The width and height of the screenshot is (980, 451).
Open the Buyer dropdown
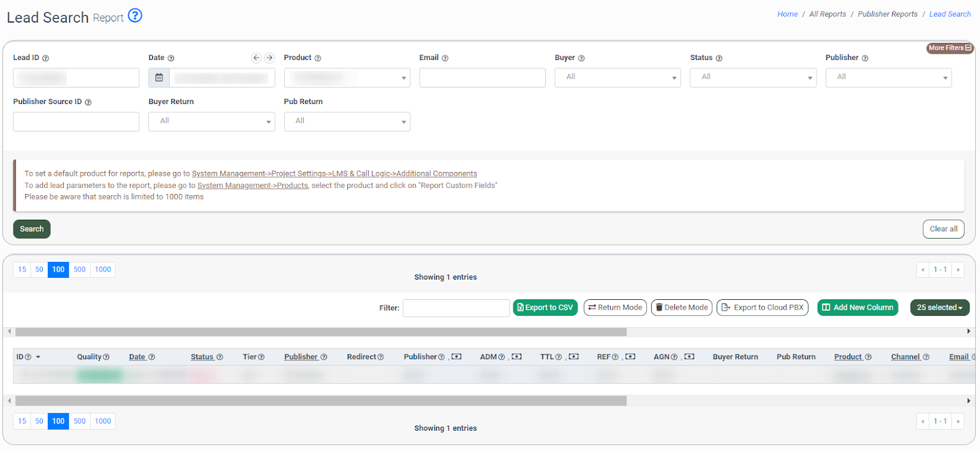point(617,78)
